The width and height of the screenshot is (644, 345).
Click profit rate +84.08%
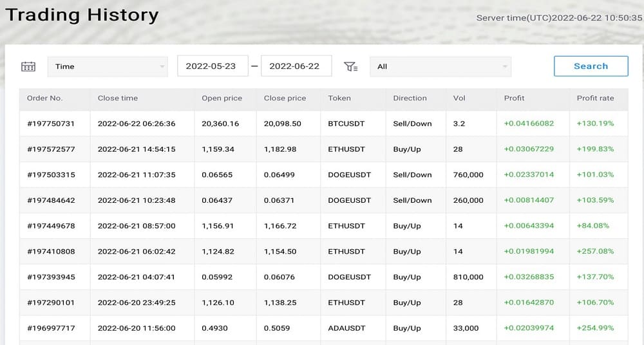pyautogui.click(x=593, y=225)
